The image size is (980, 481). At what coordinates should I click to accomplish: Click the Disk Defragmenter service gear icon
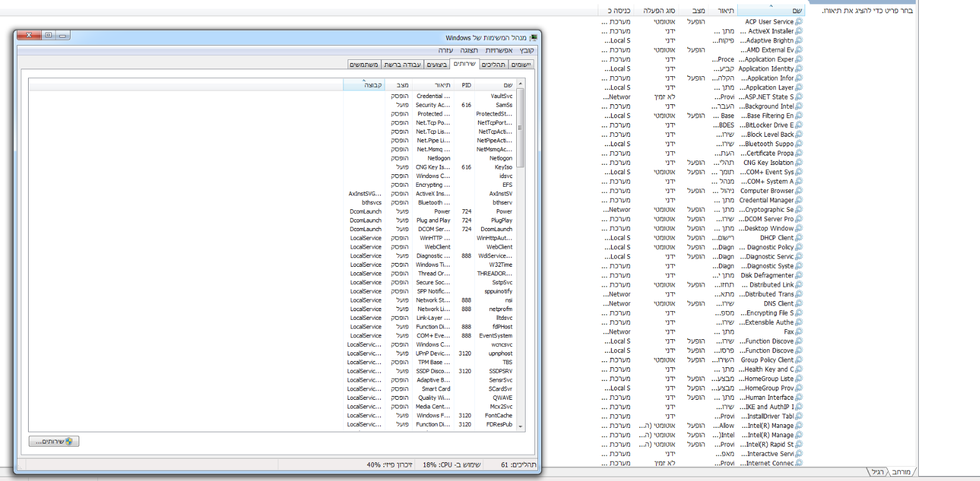(799, 275)
